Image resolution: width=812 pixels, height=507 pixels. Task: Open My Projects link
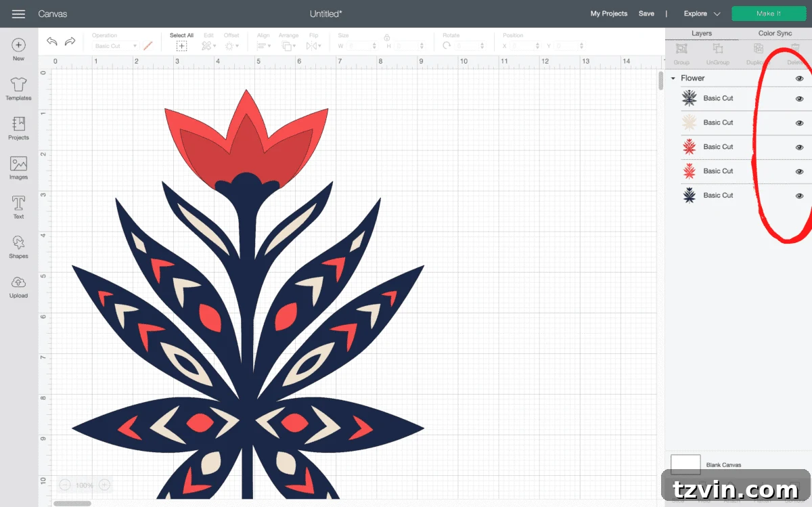(x=609, y=14)
